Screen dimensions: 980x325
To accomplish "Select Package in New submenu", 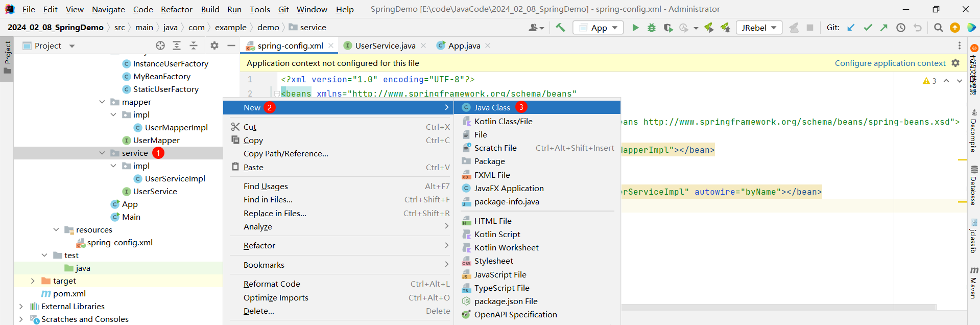I will [537, 161].
